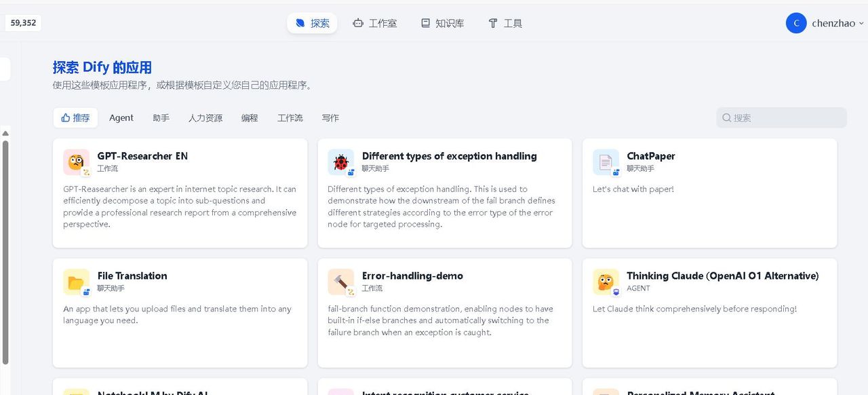
Task: Click the ladybug icon for exception handling
Action: point(340,162)
